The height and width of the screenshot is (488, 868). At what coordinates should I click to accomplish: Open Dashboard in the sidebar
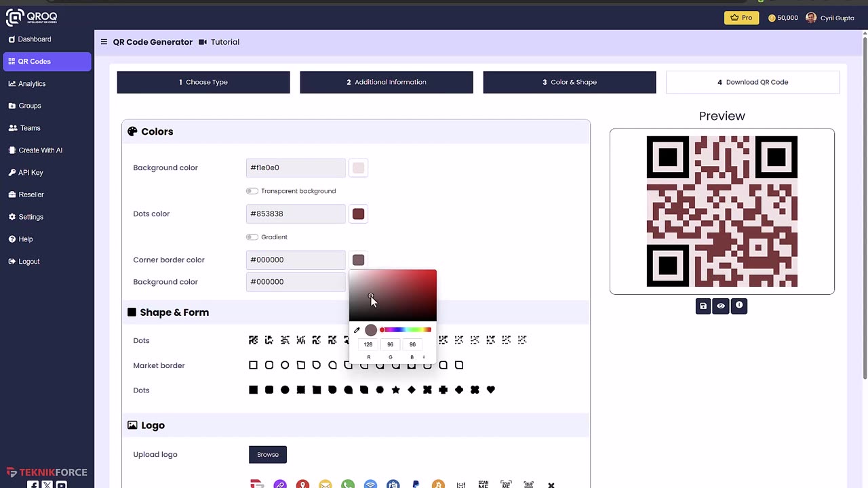47,39
